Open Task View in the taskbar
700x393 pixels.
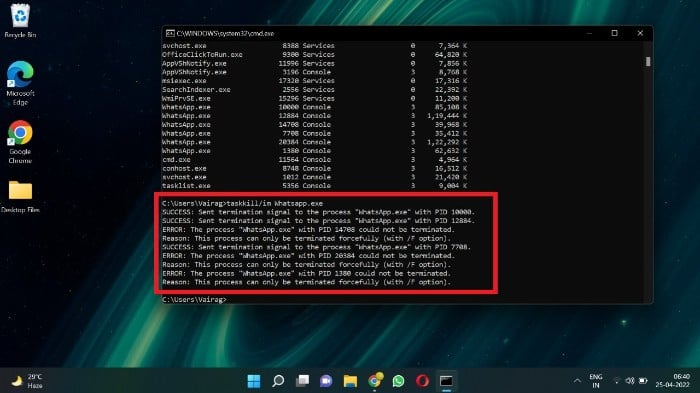302,381
